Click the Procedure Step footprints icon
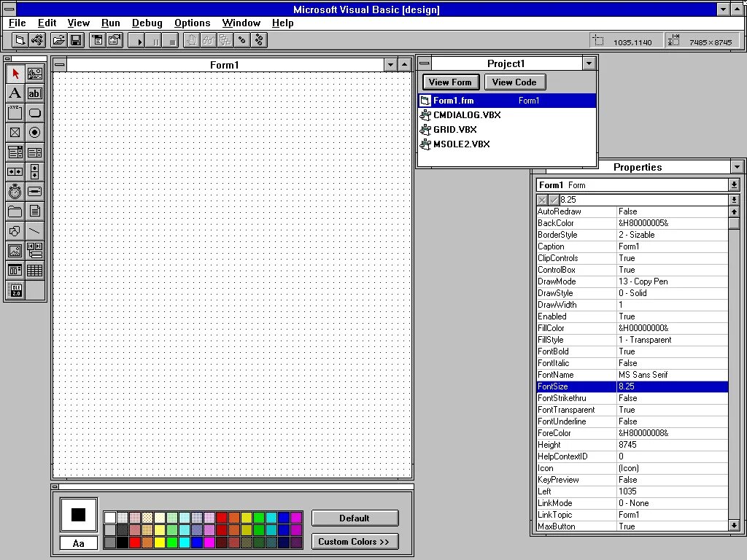The height and width of the screenshot is (560, 747). click(259, 41)
